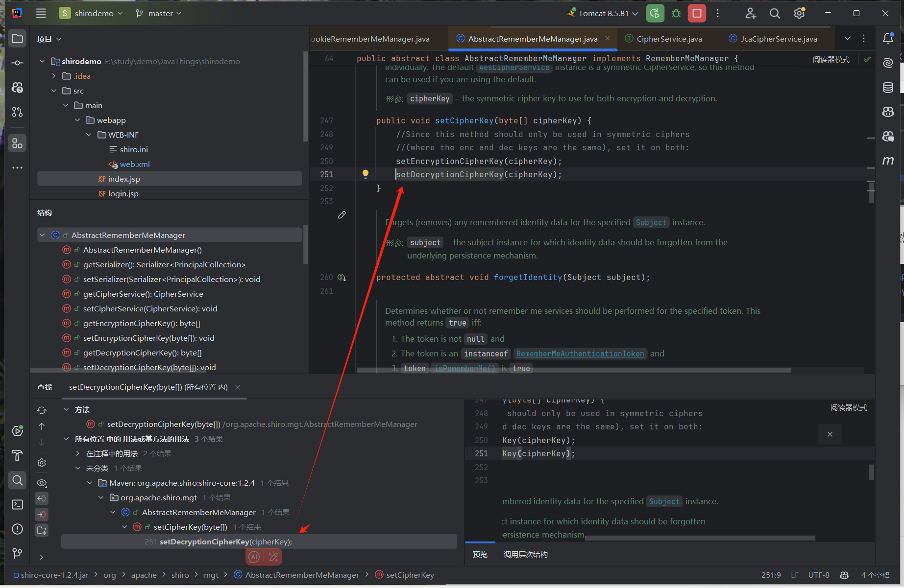The height and width of the screenshot is (588, 904).
Task: Open the Problems tool window
Action: point(18,529)
